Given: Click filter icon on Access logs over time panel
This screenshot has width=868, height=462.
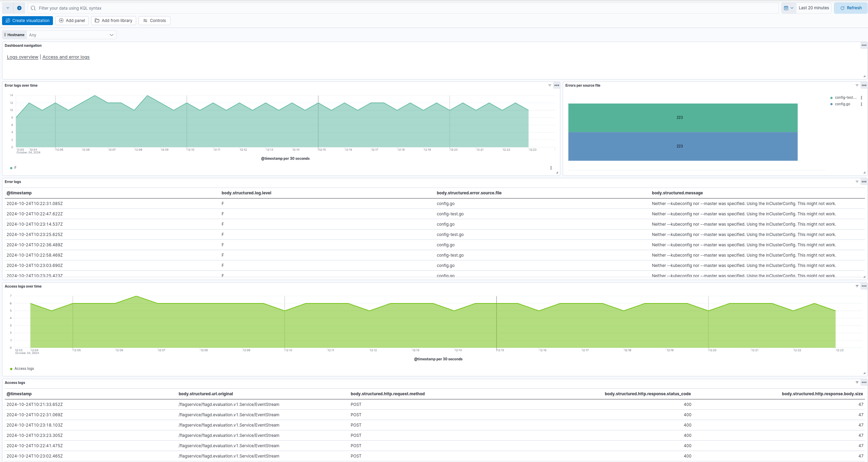Looking at the screenshot, I should pyautogui.click(x=857, y=286).
